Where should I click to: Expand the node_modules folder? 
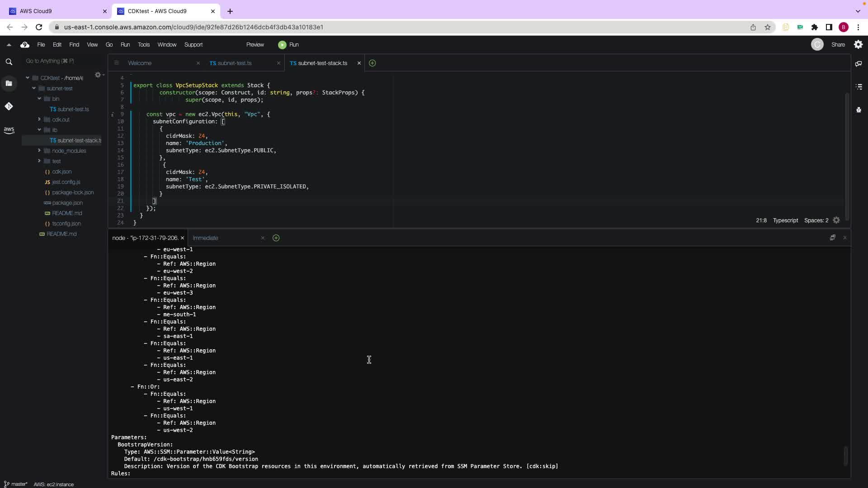(x=39, y=151)
